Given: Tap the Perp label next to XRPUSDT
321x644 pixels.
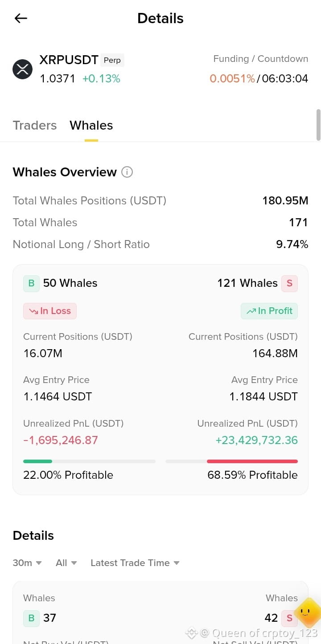Looking at the screenshot, I should 112,60.
